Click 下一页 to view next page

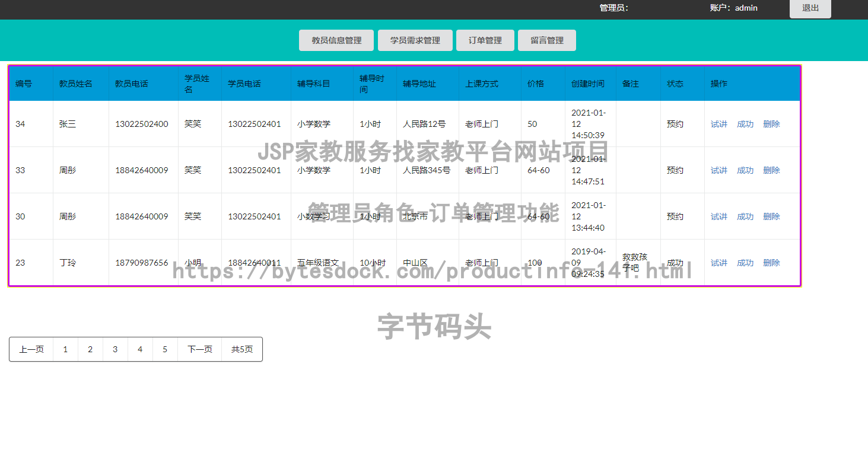199,349
